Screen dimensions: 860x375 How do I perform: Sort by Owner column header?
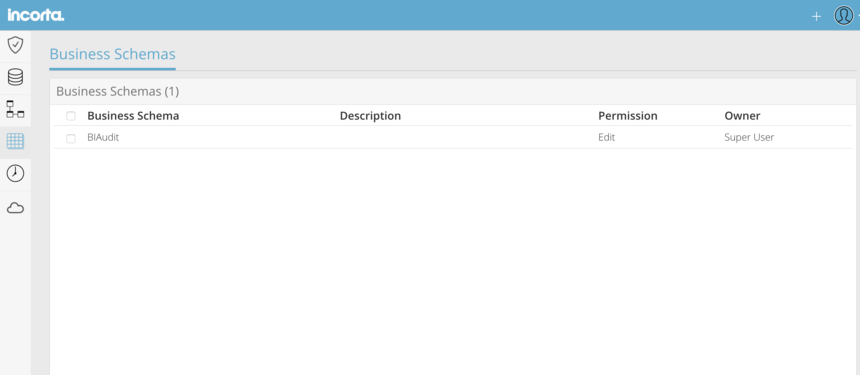tap(742, 116)
